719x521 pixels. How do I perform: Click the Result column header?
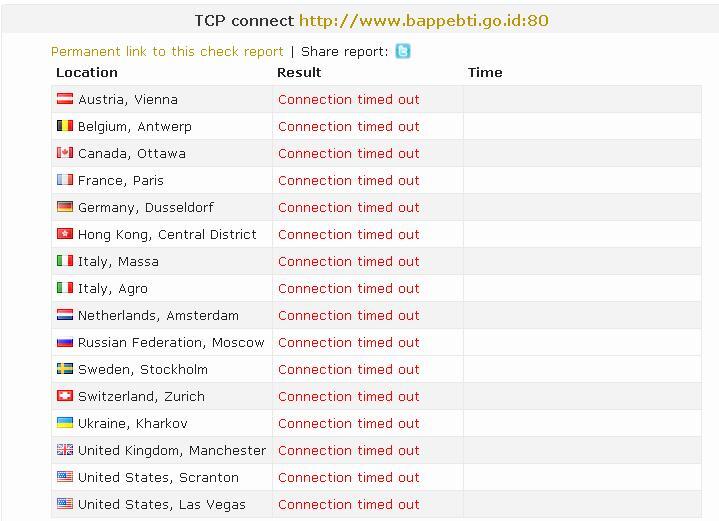click(299, 72)
